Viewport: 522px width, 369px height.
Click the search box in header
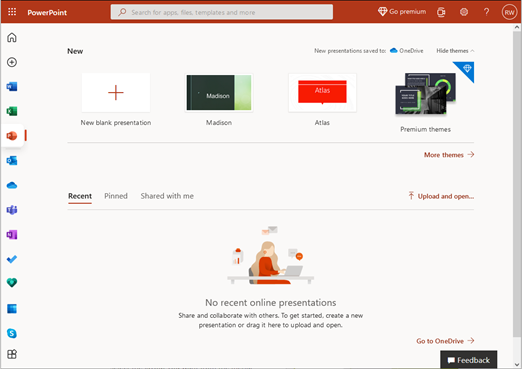click(222, 12)
